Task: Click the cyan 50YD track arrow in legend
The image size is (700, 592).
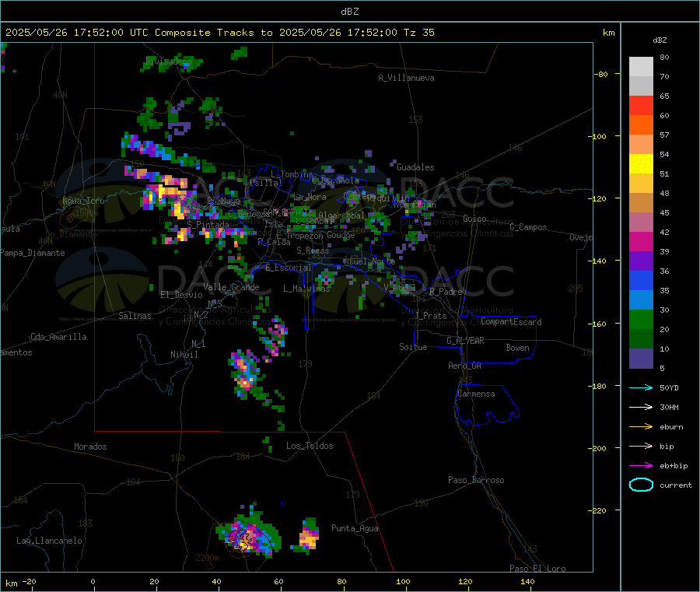Action: click(x=641, y=387)
